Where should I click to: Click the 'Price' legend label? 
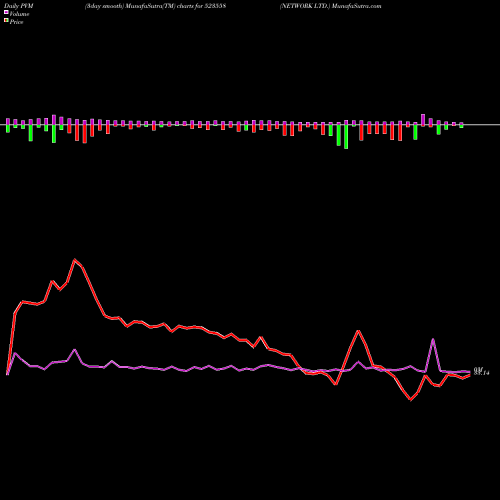coord(16,22)
